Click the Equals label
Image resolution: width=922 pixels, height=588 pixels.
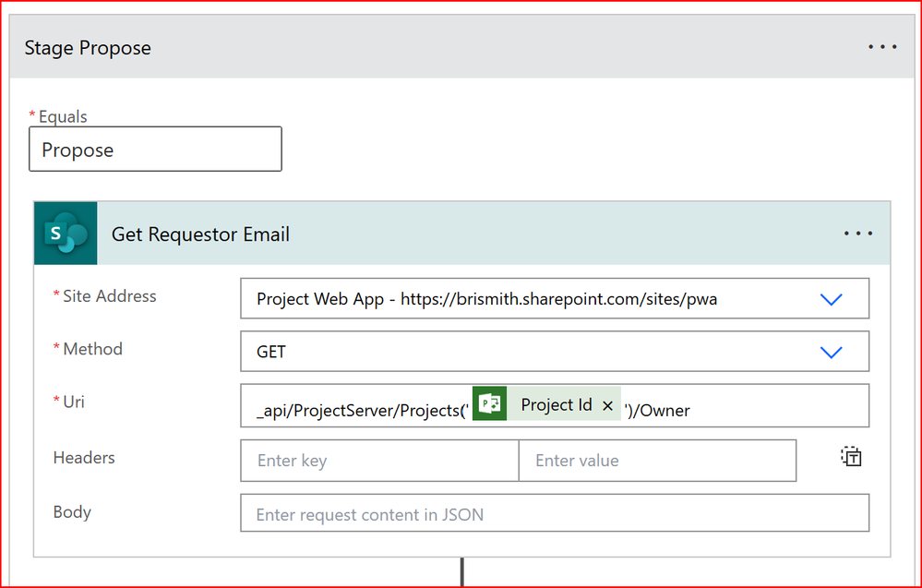tap(63, 116)
